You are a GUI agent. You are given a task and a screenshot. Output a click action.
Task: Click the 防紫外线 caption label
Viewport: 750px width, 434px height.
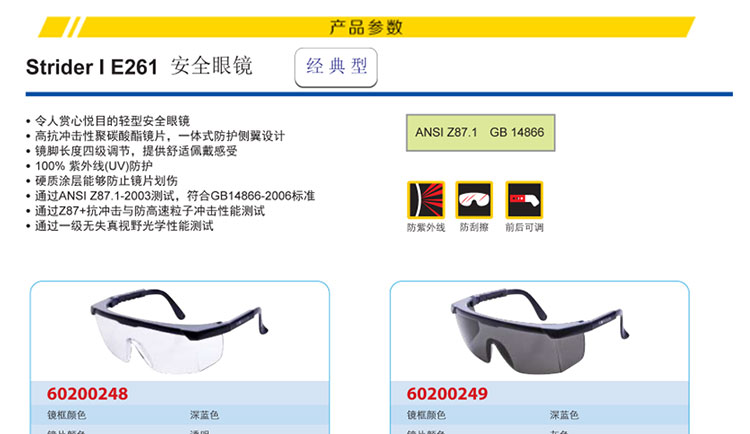(x=426, y=228)
